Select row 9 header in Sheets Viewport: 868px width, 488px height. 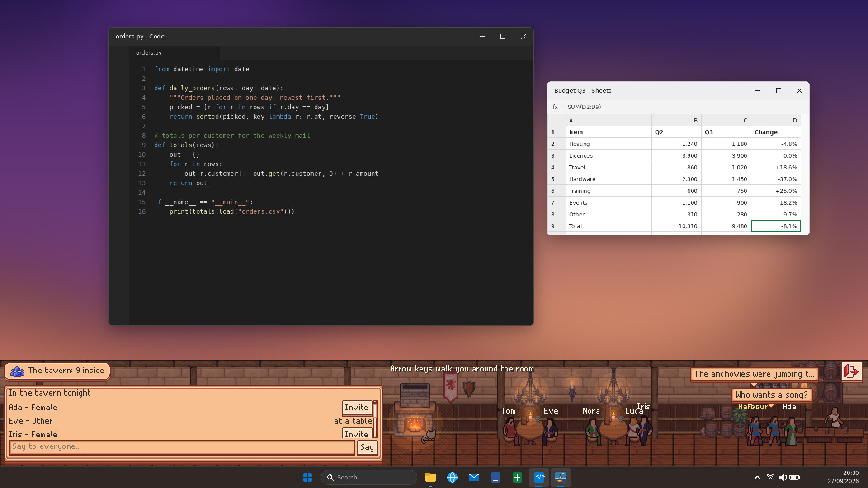[x=557, y=226]
